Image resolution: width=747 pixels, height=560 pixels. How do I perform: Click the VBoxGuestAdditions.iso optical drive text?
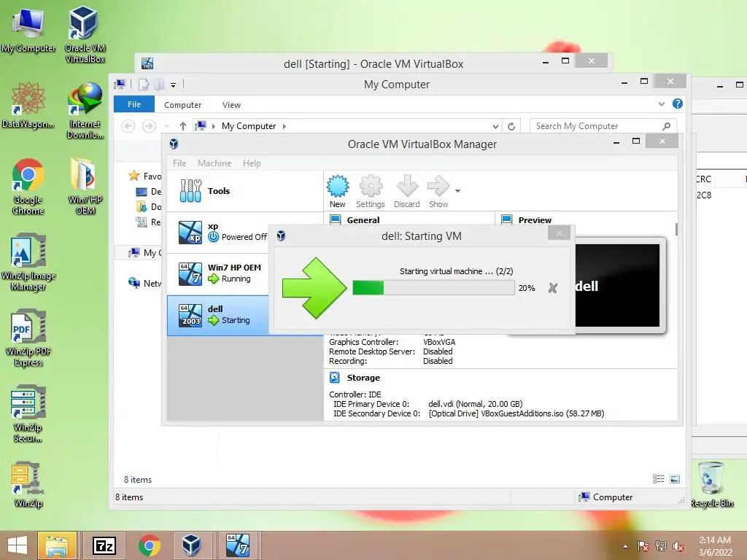point(516,413)
